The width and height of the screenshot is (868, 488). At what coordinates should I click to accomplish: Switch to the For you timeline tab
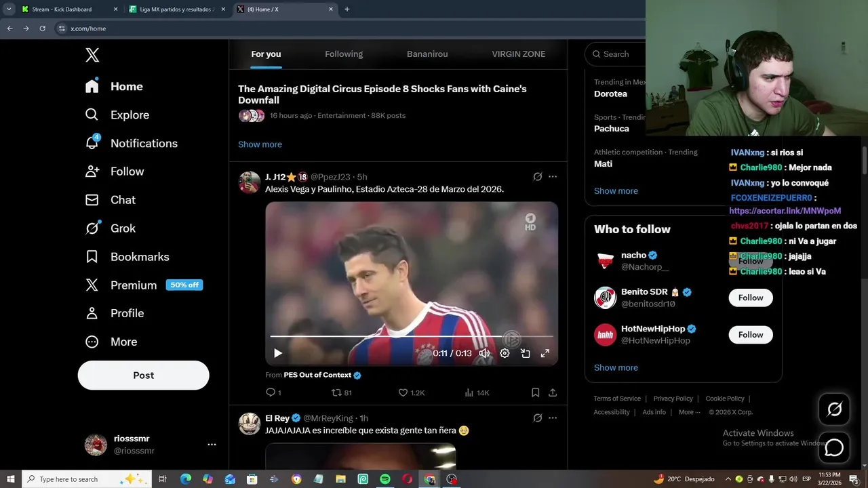click(x=266, y=54)
